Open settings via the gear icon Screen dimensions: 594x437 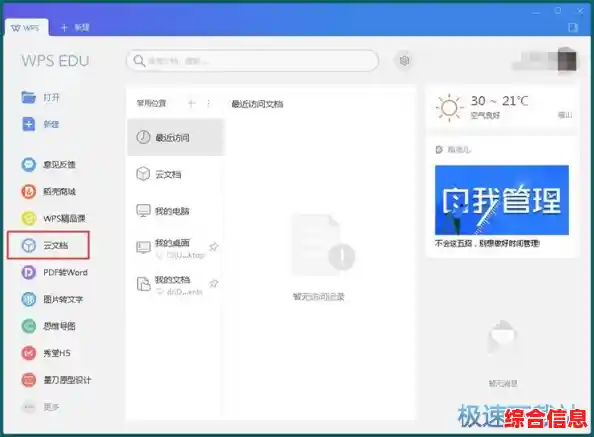pyautogui.click(x=404, y=61)
